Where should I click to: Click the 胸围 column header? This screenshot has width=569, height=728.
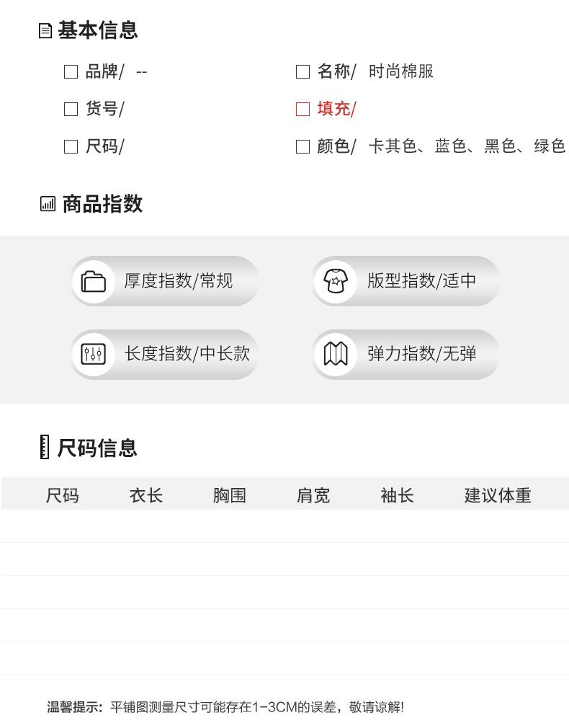(x=230, y=495)
